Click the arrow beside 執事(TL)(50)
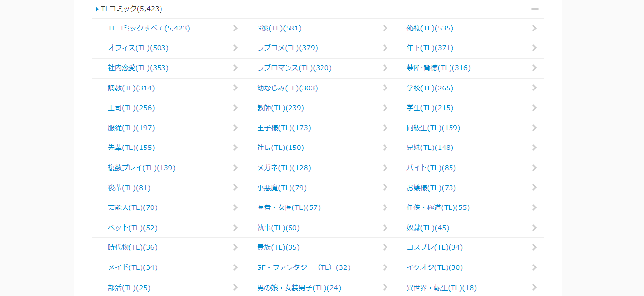 coord(385,228)
